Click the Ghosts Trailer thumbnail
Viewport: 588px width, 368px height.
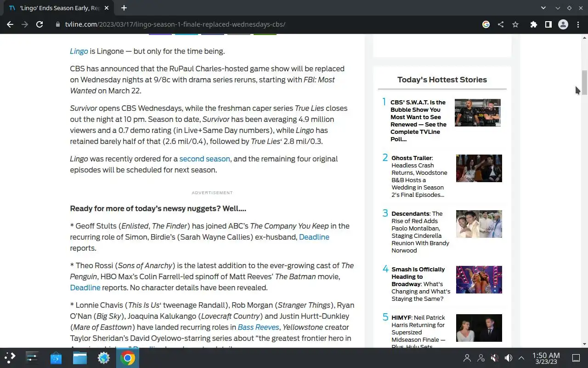[479, 168]
